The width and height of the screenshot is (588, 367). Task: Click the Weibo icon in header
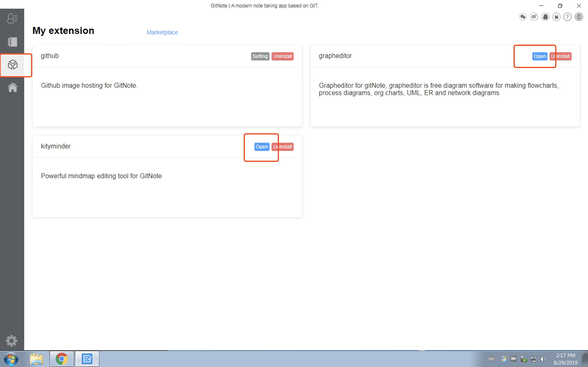pyautogui.click(x=534, y=17)
